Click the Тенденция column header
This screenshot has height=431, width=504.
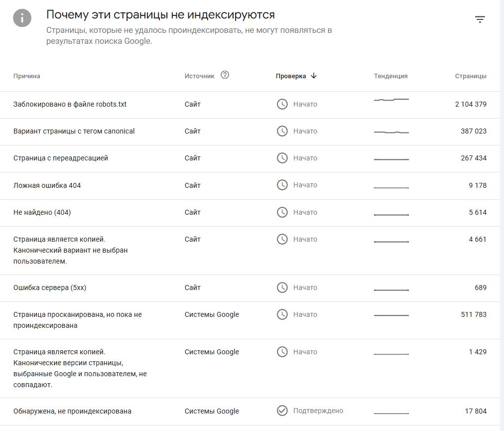[x=390, y=76]
